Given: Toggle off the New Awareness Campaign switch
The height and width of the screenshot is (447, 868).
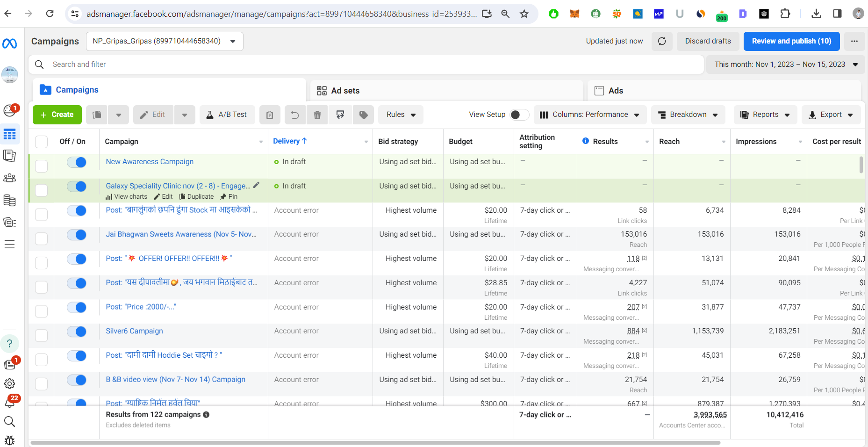Looking at the screenshot, I should [x=77, y=162].
